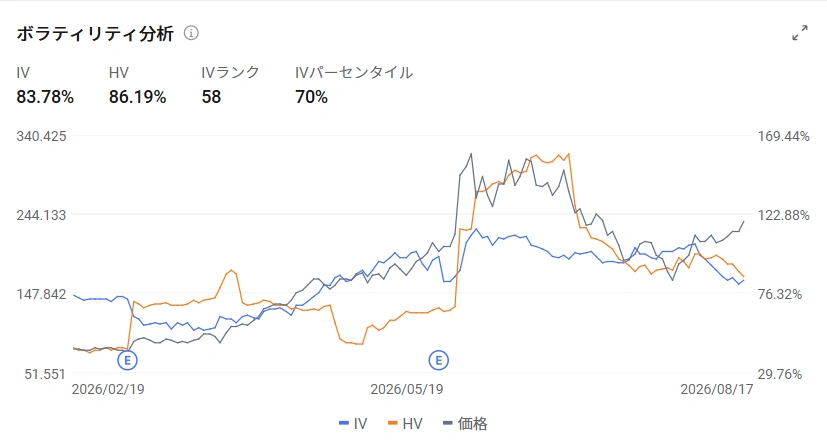Click the HV 86.19% value
The width and height of the screenshot is (827, 442).
[138, 97]
